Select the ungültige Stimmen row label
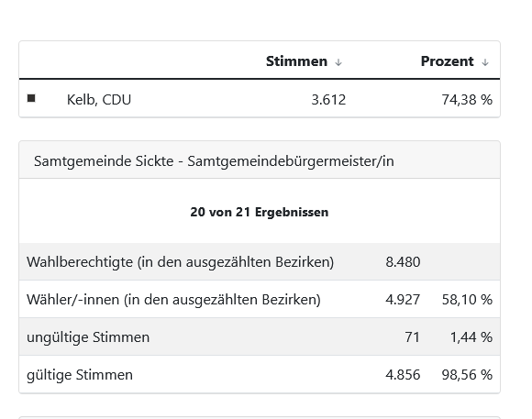The height and width of the screenshot is (419, 532). [x=88, y=337]
